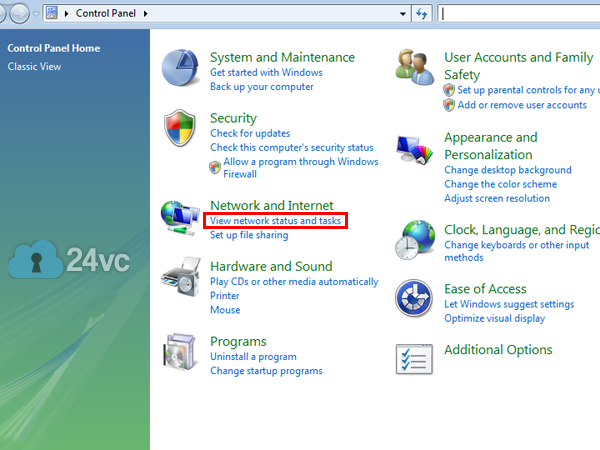Open the address bar history dropdown arrow

click(403, 14)
